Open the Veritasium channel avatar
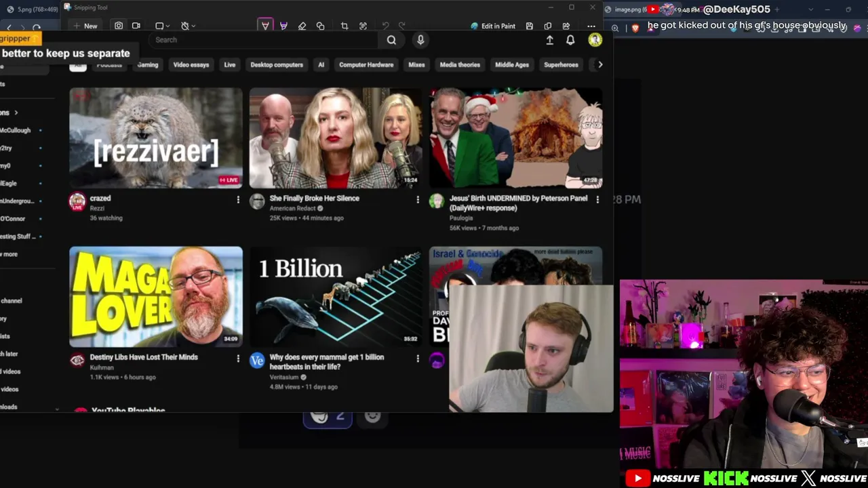Screen dimensions: 868x488 (257, 360)
